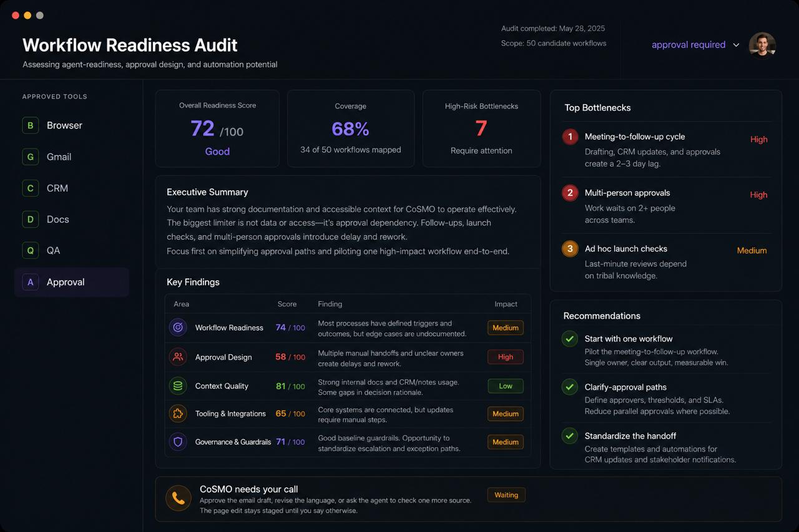The height and width of the screenshot is (532, 799).
Task: Click the Docs letter icon D
Action: pos(30,219)
